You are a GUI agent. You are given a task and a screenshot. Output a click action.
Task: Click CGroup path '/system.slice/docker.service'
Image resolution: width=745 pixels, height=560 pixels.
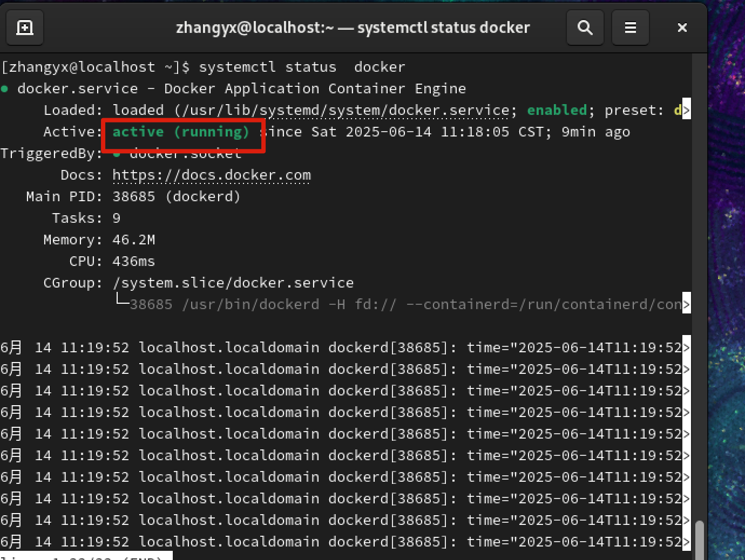[233, 283]
